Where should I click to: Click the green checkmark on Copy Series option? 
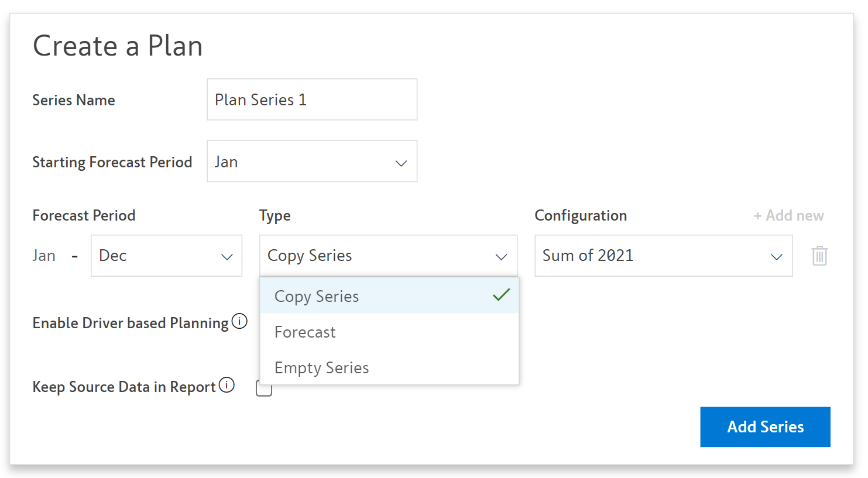tap(502, 295)
